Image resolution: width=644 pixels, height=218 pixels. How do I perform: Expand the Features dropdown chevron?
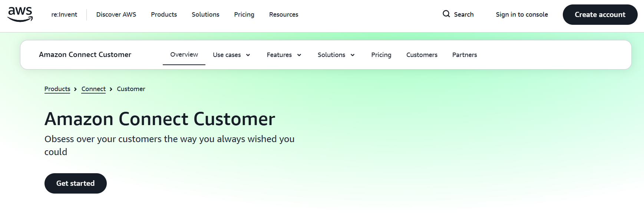299,55
